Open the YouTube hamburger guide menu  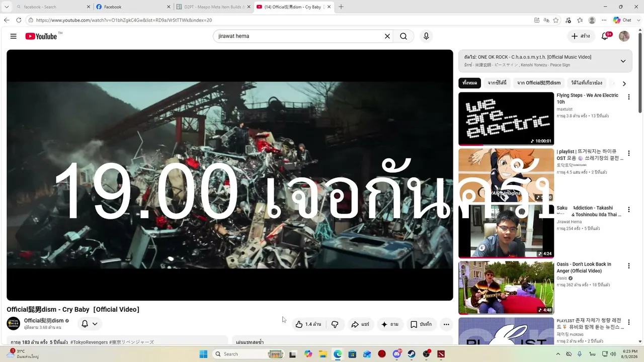pos(14,36)
